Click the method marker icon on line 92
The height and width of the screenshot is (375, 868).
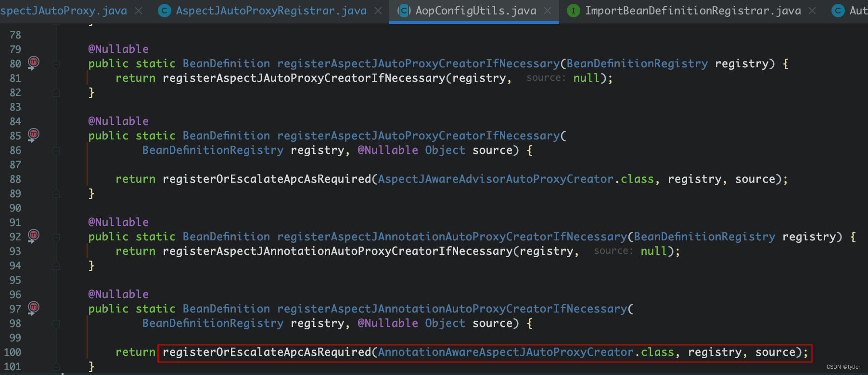click(33, 235)
